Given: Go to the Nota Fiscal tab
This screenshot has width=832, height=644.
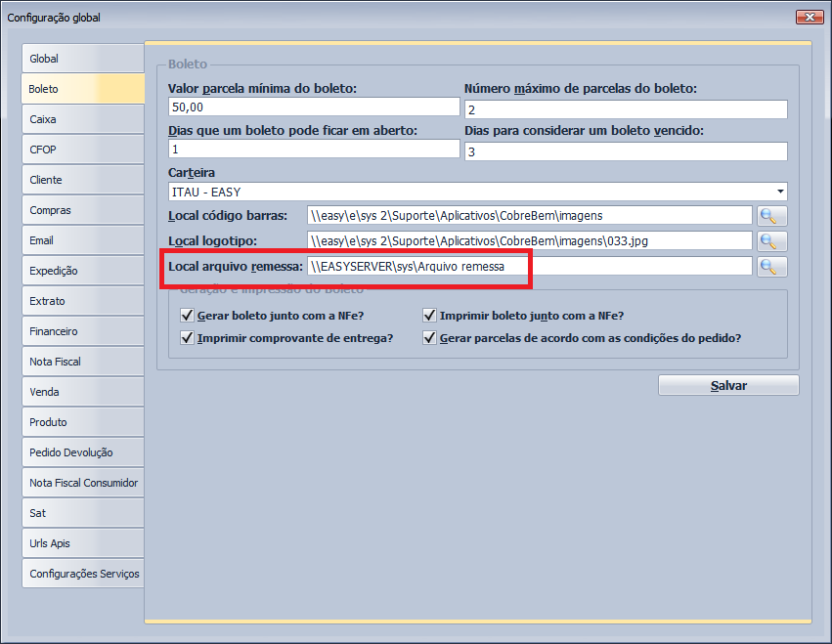Looking at the screenshot, I should pos(82,362).
